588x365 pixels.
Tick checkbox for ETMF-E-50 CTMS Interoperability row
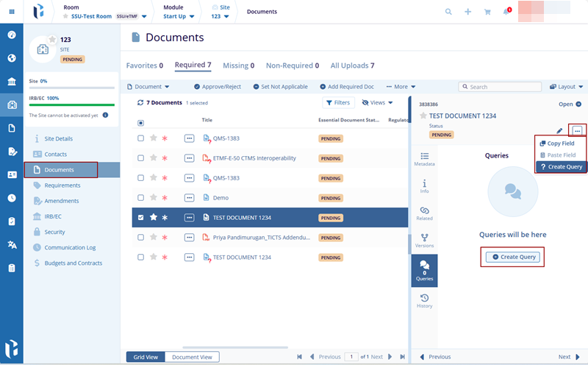pos(141,158)
